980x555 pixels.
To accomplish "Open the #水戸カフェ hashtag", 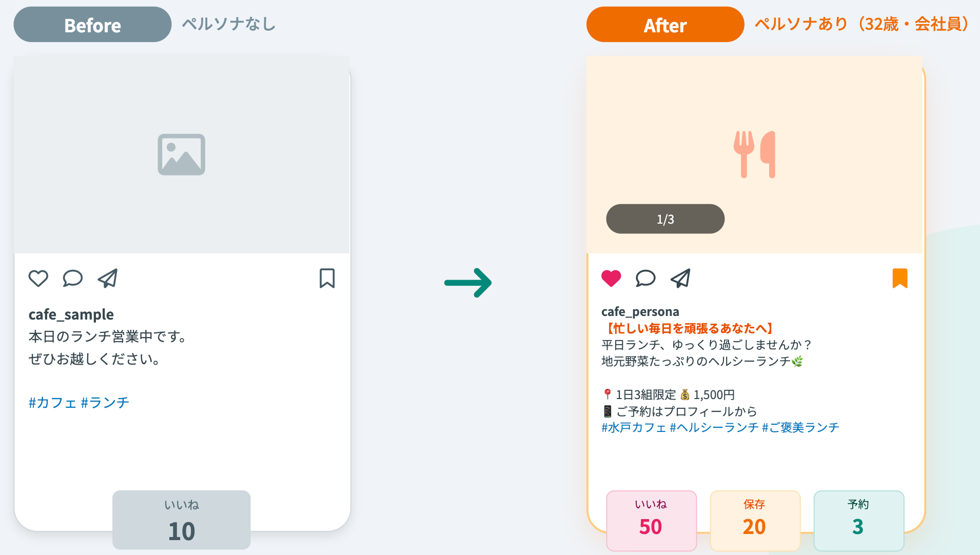I will (x=634, y=427).
